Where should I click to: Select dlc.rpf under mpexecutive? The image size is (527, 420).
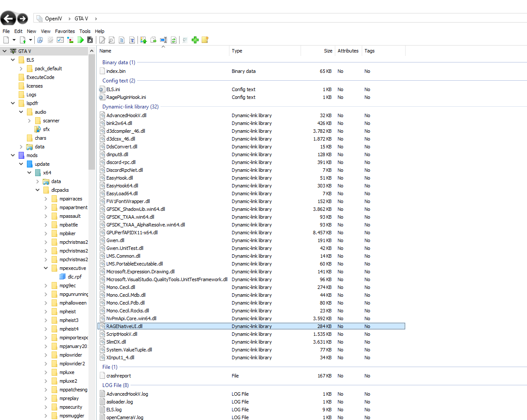click(x=75, y=277)
